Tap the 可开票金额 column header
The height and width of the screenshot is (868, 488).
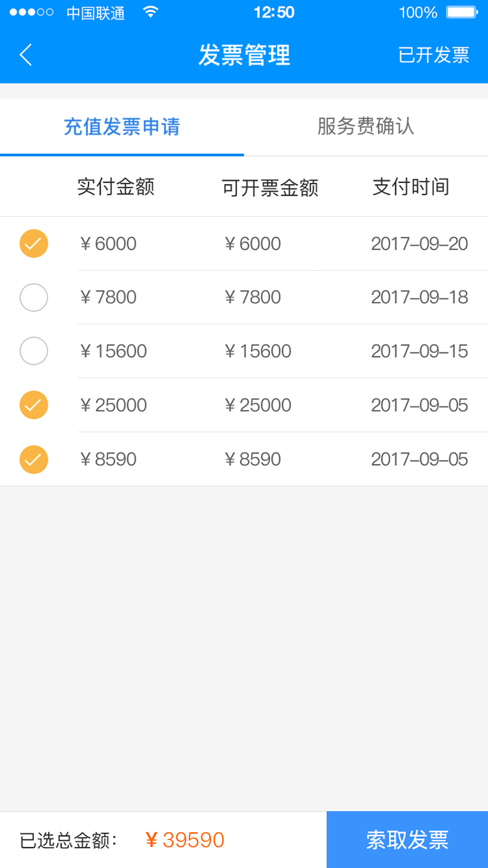coord(270,188)
